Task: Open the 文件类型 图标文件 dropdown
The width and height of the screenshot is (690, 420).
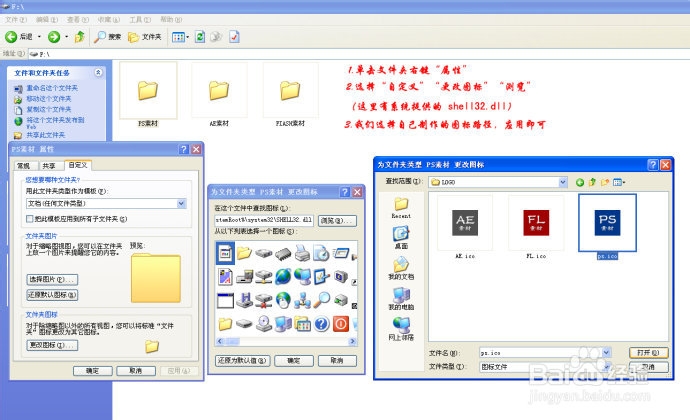Action: click(606, 366)
